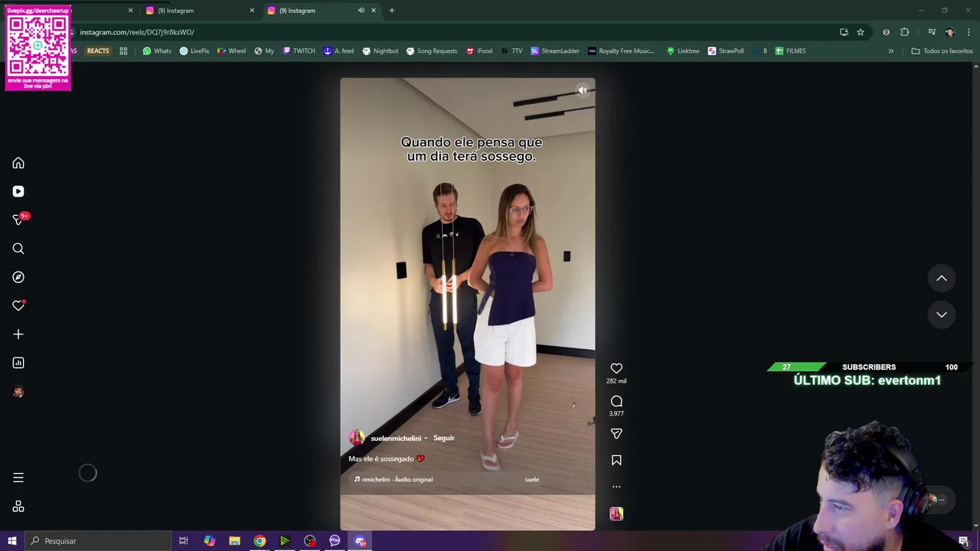Open the Todos os favoritos folder
Viewport: 980px width, 551px height.
(942, 51)
